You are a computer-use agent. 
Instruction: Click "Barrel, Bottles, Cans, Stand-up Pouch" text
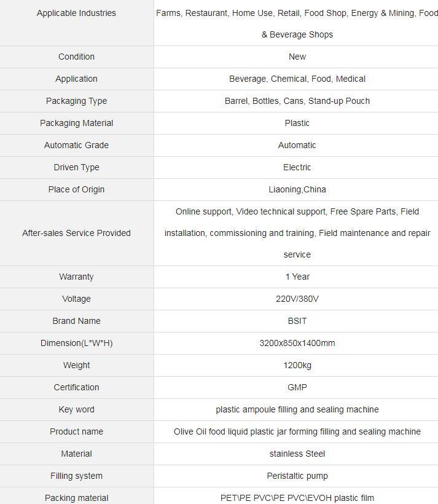[x=297, y=101]
